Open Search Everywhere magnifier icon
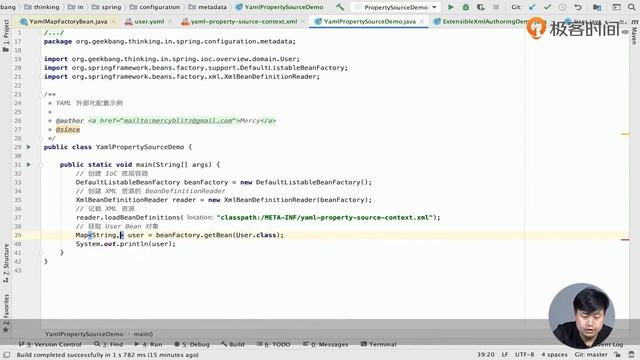The image size is (640, 360). click(631, 7)
